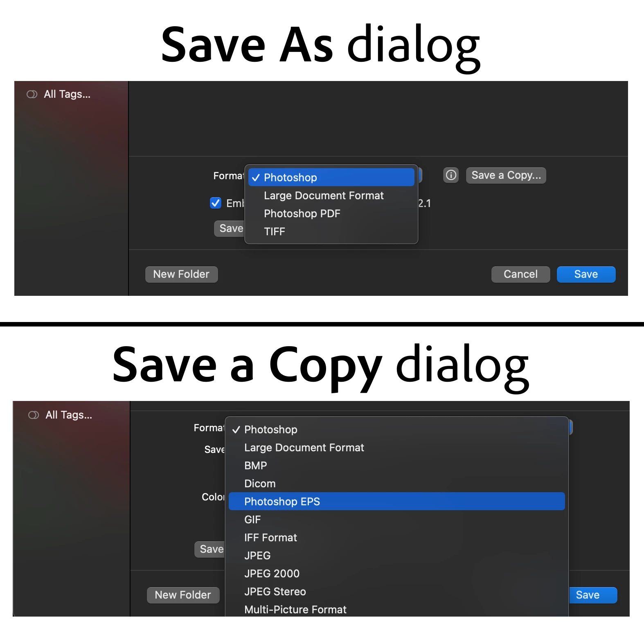The width and height of the screenshot is (644, 644).
Task: Select Photoshop format in Save As dropdown
Action: tap(331, 177)
